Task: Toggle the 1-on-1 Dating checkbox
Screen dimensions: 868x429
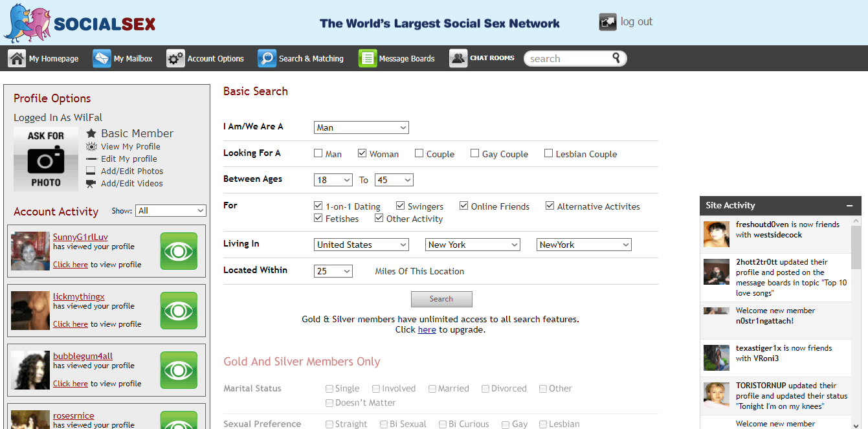Action: 318,206
